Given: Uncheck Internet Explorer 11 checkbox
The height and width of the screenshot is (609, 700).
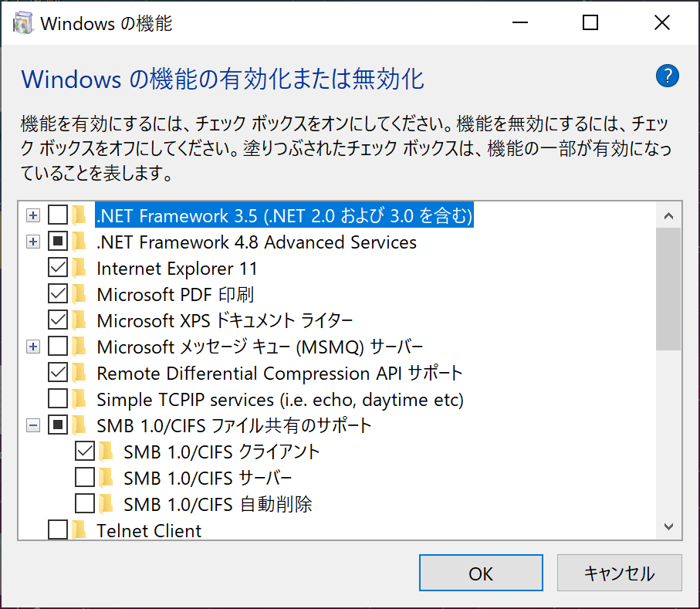Looking at the screenshot, I should click(x=58, y=268).
